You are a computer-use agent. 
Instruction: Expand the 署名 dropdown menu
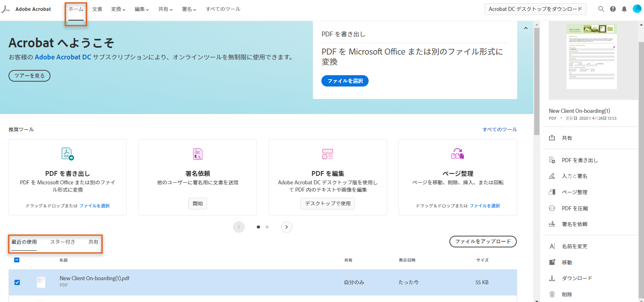coord(189,9)
